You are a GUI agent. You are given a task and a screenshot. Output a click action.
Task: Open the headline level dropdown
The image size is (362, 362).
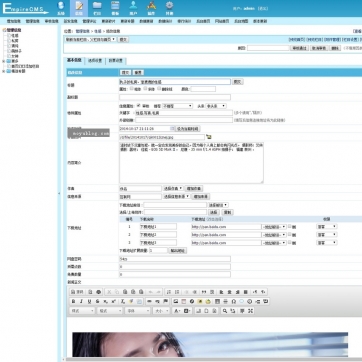click(216, 106)
